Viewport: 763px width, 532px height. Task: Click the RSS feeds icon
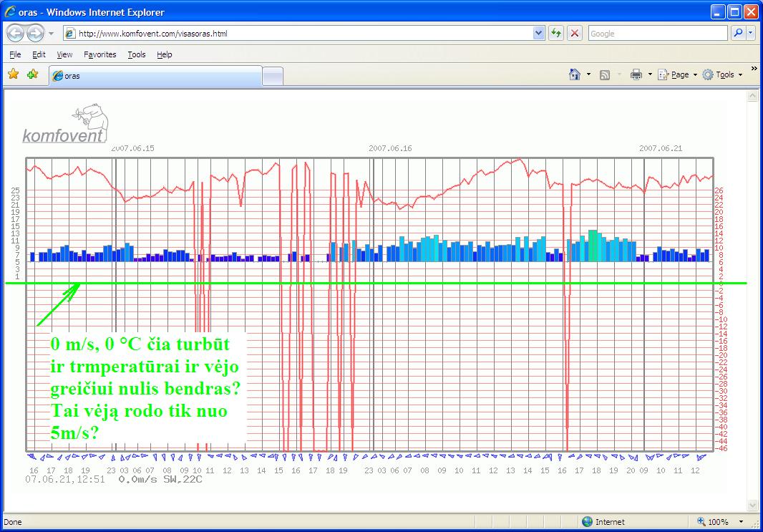click(x=605, y=75)
